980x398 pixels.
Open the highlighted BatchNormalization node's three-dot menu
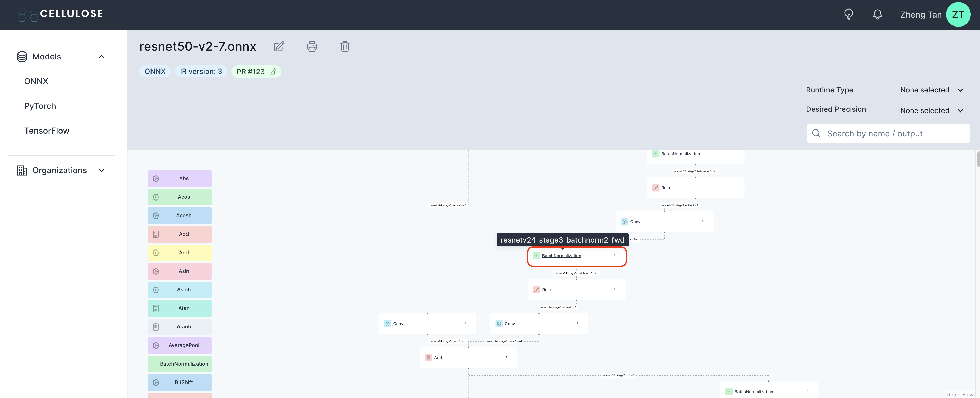[x=615, y=256]
